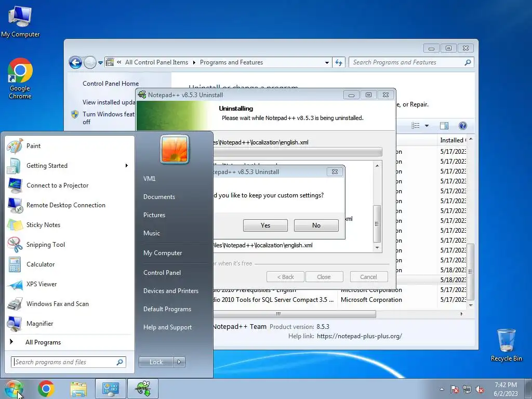Launch Connect to a Projector

coord(69,185)
